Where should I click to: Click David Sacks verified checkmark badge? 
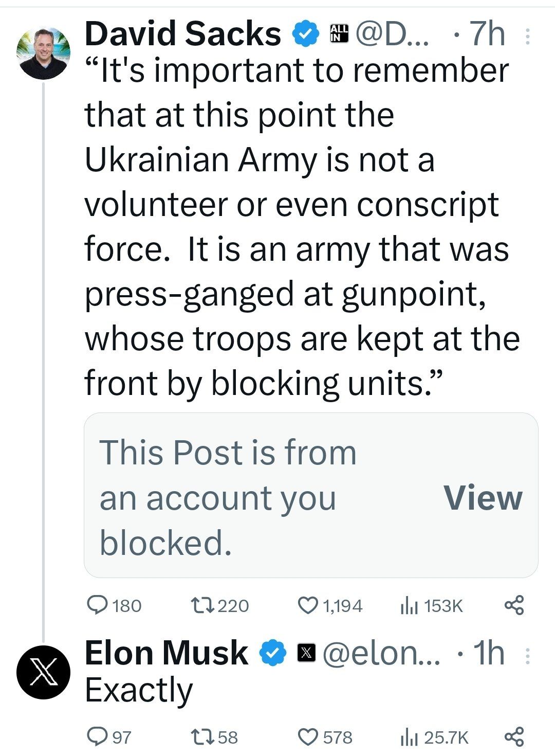point(305,34)
